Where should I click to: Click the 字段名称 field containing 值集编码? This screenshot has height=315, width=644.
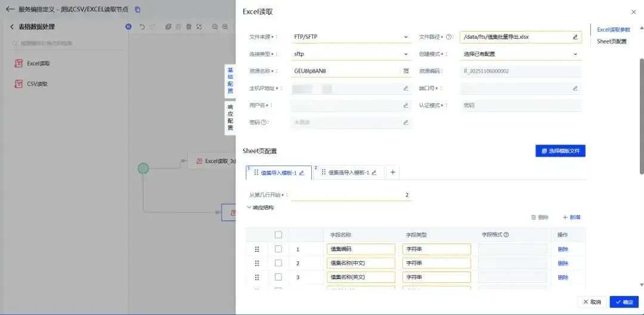(361, 249)
